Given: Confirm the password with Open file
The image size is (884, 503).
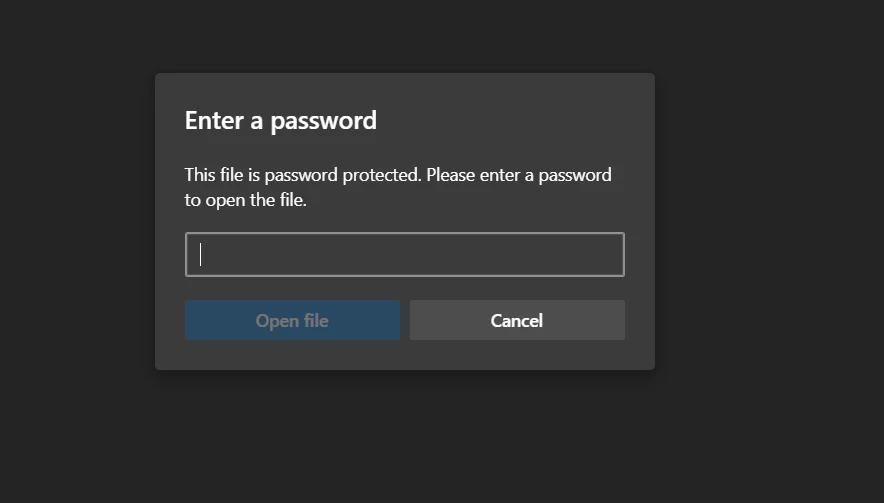Looking at the screenshot, I should (292, 320).
